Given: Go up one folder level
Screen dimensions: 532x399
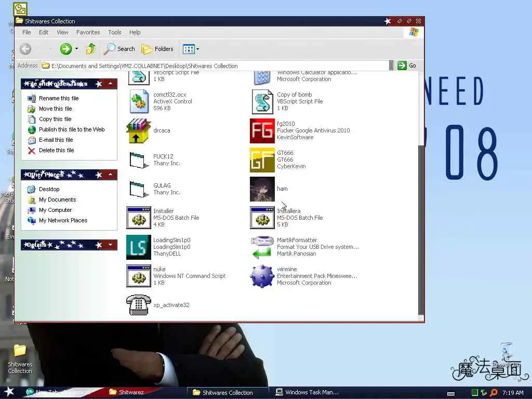Looking at the screenshot, I should (90, 49).
